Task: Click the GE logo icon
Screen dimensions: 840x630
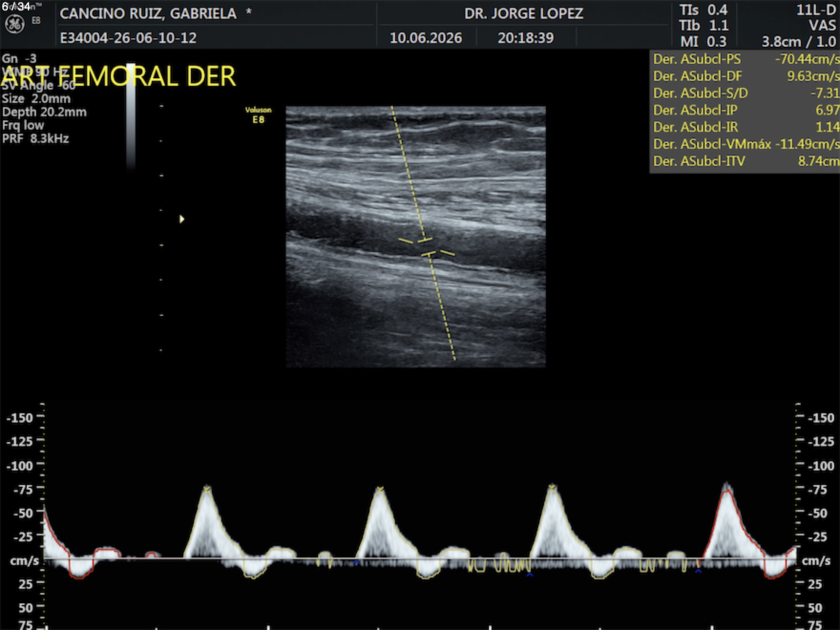Action: tap(14, 25)
